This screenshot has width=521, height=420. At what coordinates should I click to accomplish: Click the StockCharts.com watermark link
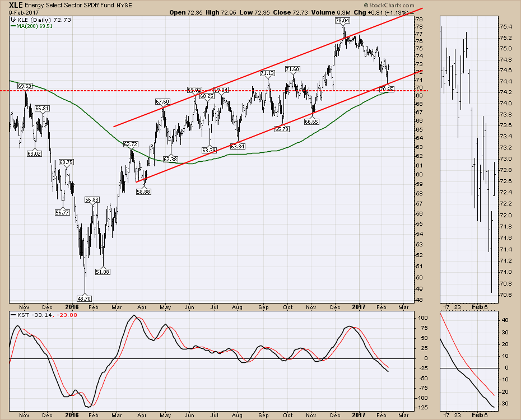389,5
